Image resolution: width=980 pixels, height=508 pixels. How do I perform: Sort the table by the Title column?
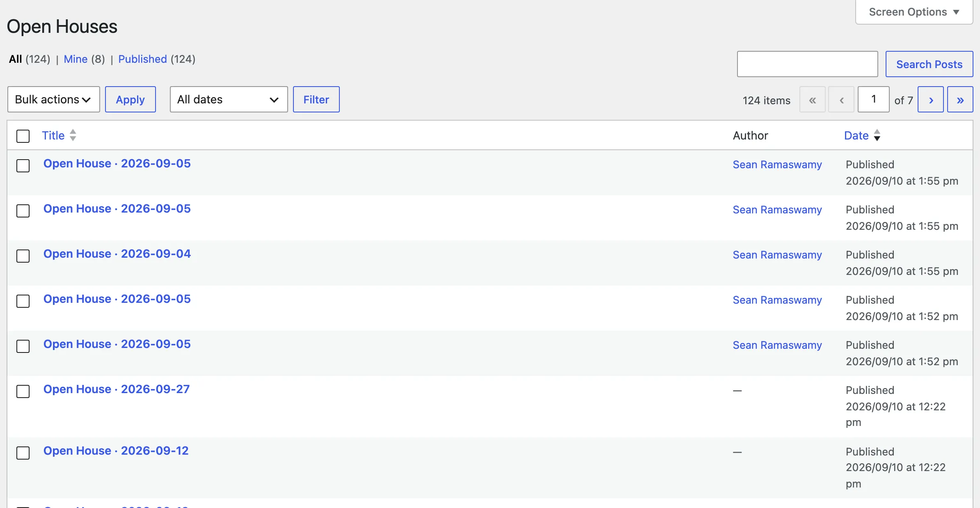pyautogui.click(x=53, y=135)
